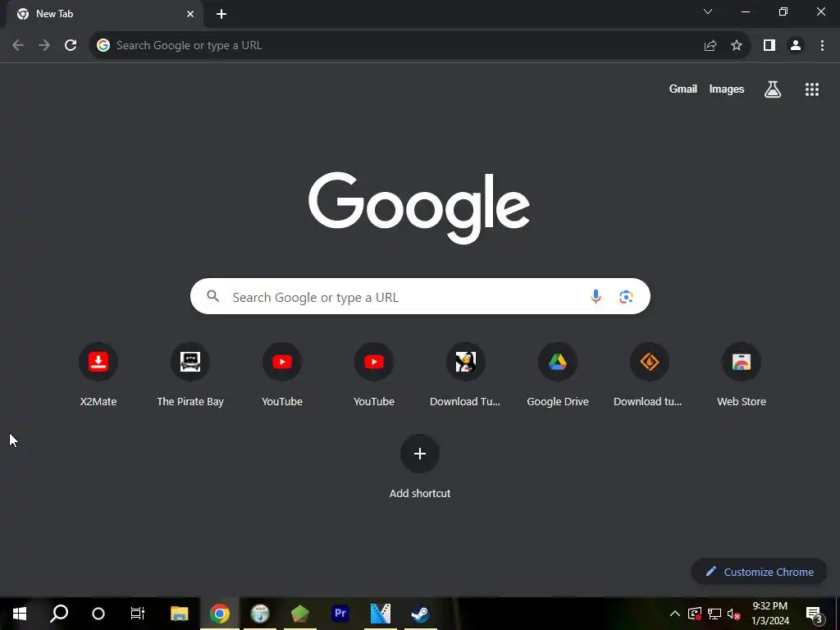Screen dimensions: 840x630
Task: Click the muted volume tray icon
Action: pos(734,614)
